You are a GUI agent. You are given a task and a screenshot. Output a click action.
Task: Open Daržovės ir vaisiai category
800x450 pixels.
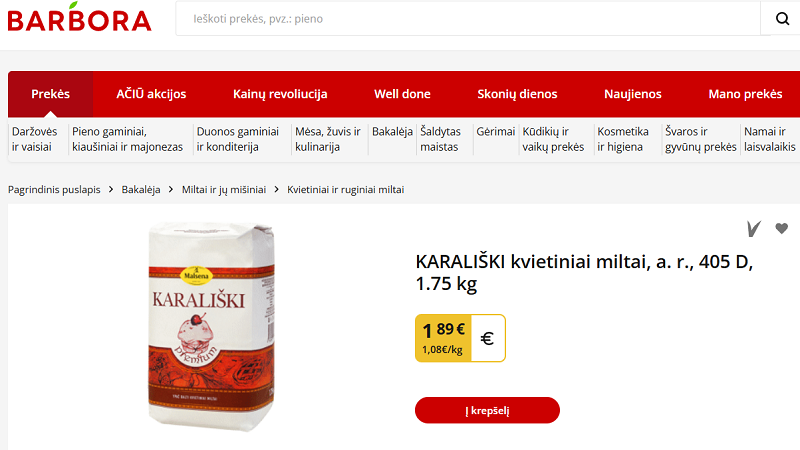35,139
